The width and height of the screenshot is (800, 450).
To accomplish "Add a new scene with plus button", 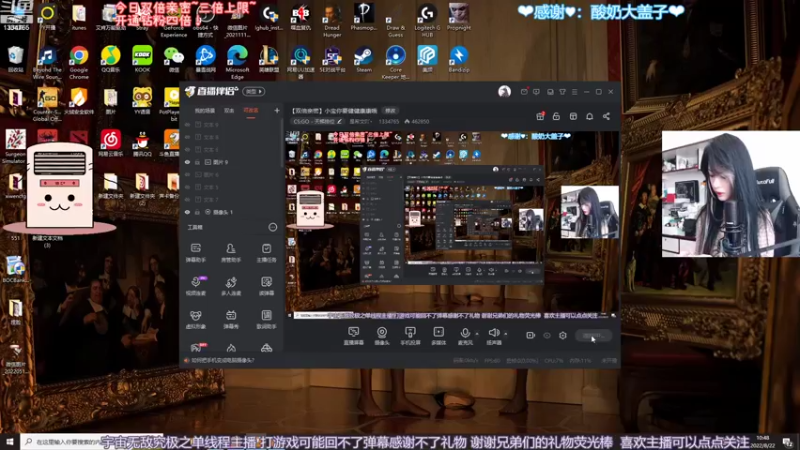I will [277, 111].
